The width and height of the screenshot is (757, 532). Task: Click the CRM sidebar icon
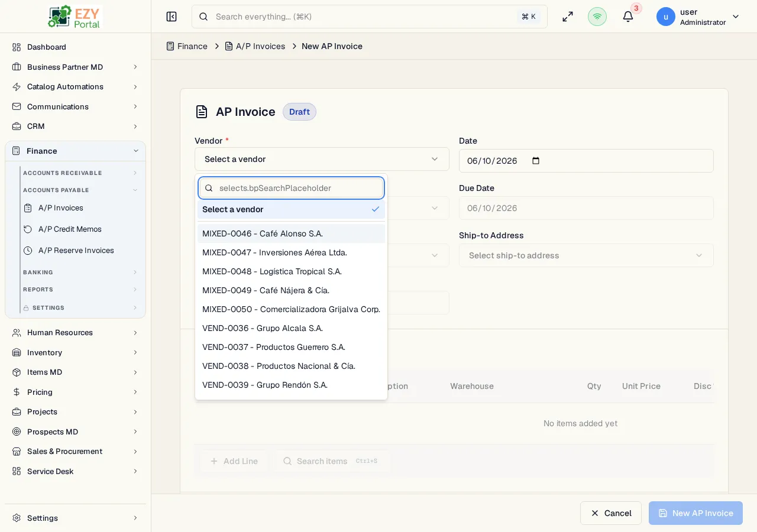point(17,126)
